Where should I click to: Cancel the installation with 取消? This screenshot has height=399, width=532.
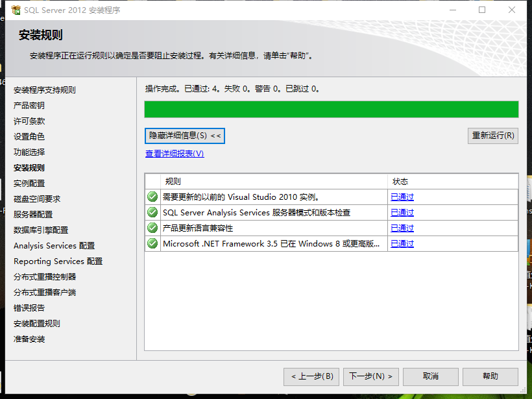pyautogui.click(x=430, y=376)
